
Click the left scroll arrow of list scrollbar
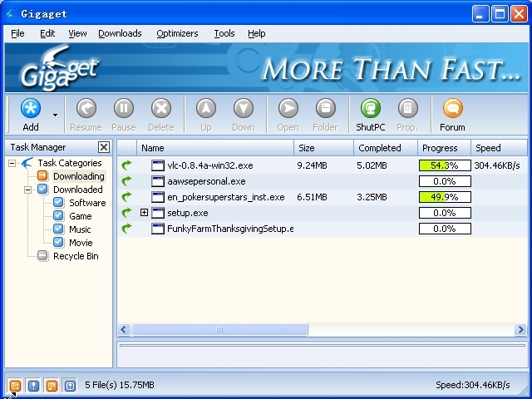(124, 329)
